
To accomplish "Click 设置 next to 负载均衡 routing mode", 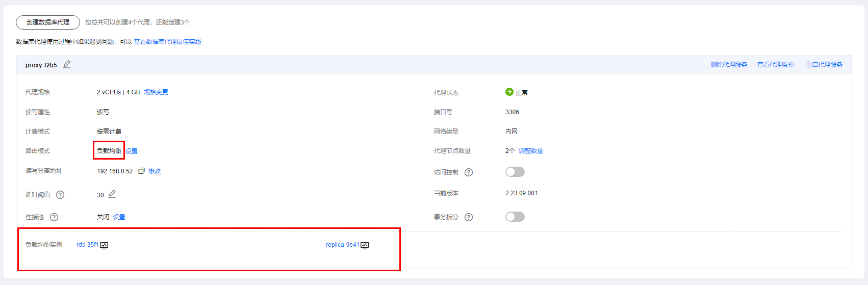I will (132, 151).
